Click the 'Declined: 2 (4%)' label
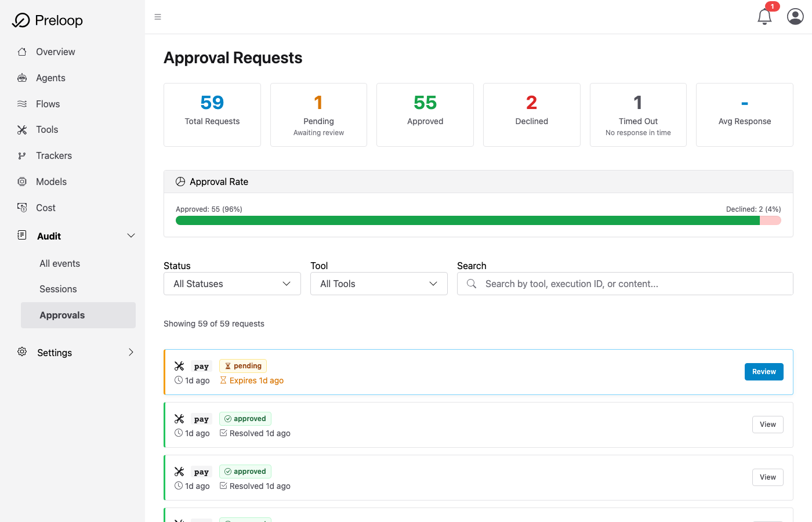Viewport: 812px width, 522px height. [x=753, y=209]
